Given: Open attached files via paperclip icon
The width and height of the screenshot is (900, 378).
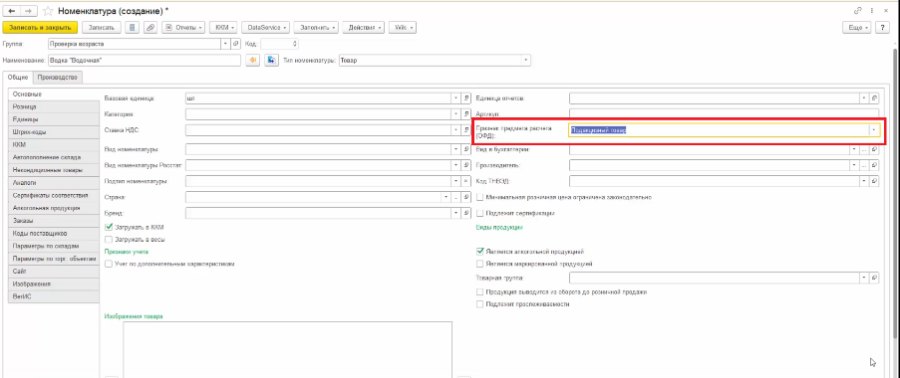Looking at the screenshot, I should coord(150,28).
